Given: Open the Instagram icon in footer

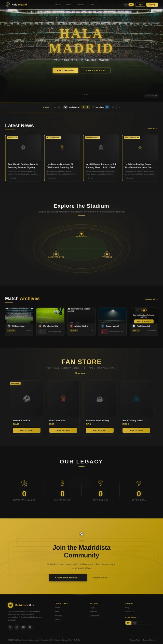Looking at the screenshot, I should [17, 627].
